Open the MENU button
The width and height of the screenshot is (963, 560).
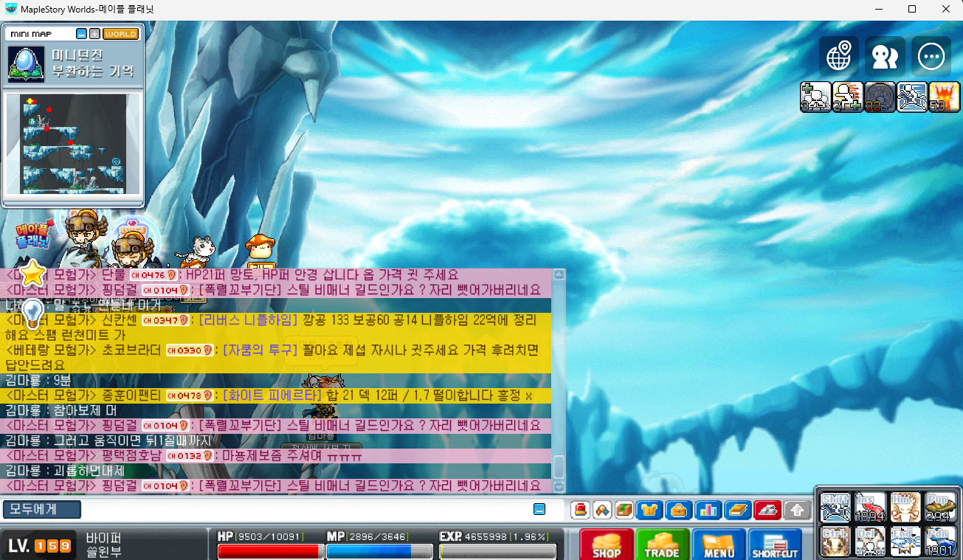[x=719, y=544]
